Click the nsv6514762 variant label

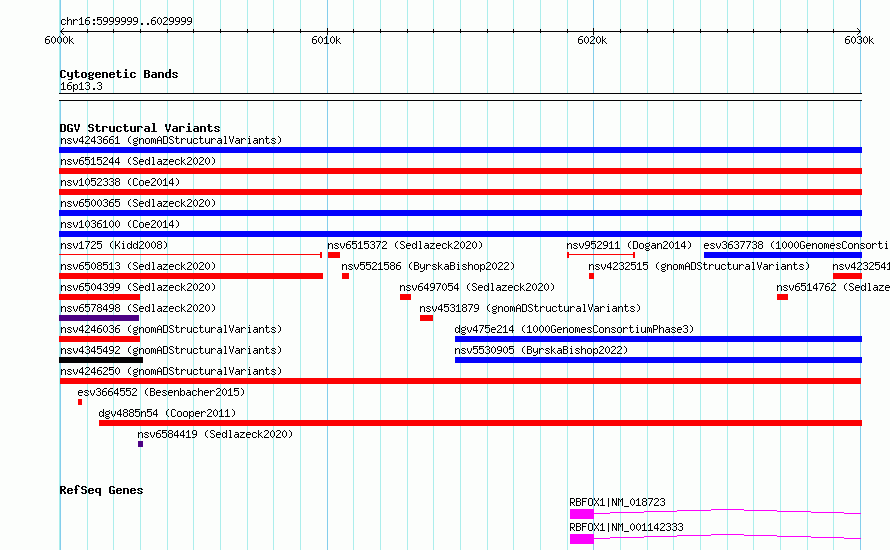click(x=833, y=287)
